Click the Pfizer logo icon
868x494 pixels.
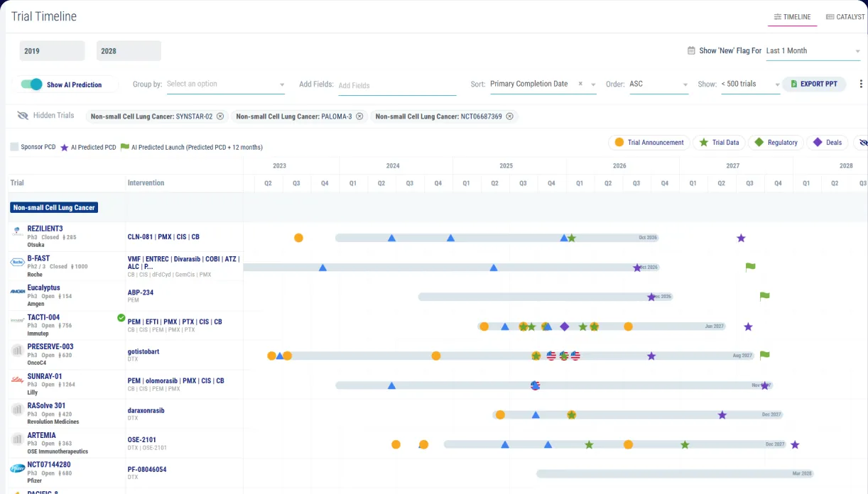(x=17, y=468)
